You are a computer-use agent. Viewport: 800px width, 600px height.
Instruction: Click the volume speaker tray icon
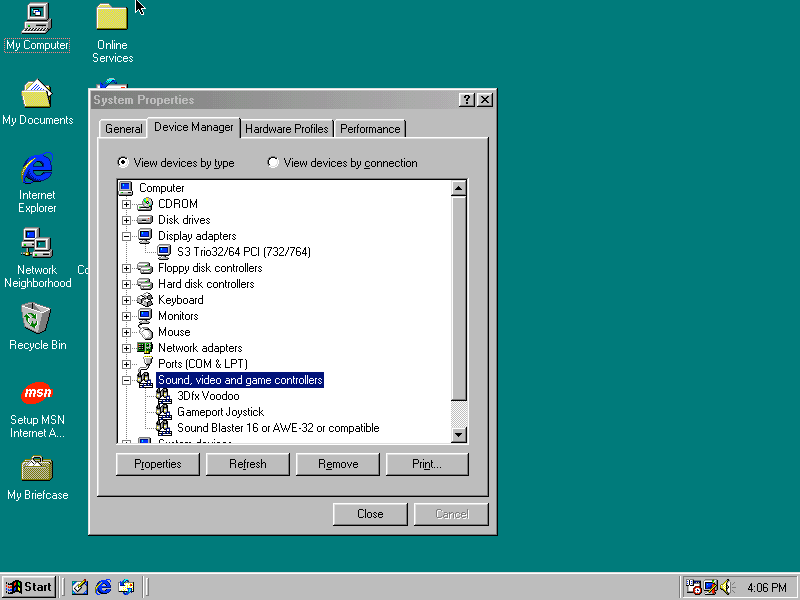coord(727,587)
